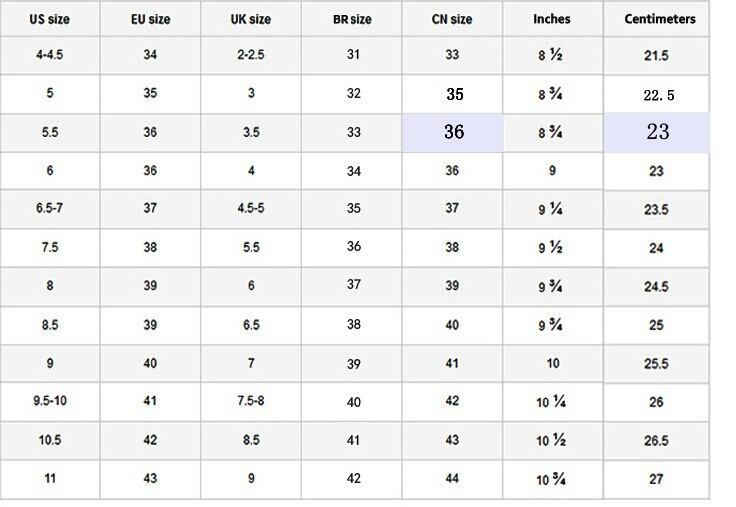This screenshot has height=507, width=736.
Task: Click the CN size column header
Action: 452,19
